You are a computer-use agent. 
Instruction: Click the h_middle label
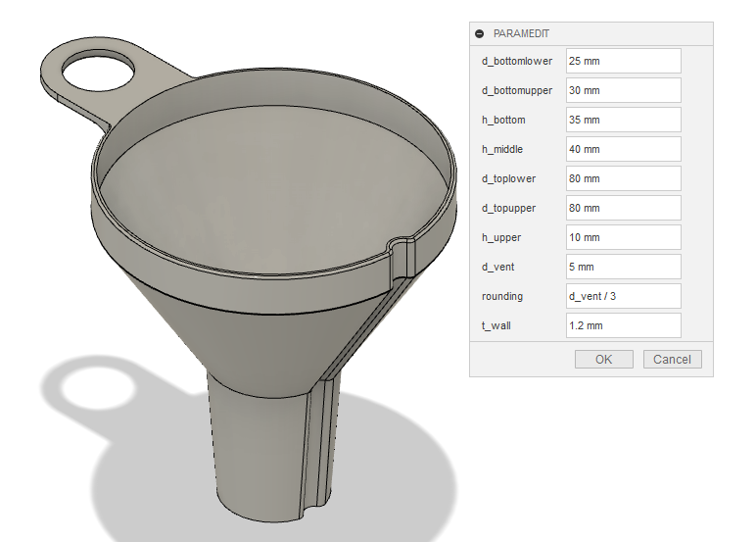point(502,150)
